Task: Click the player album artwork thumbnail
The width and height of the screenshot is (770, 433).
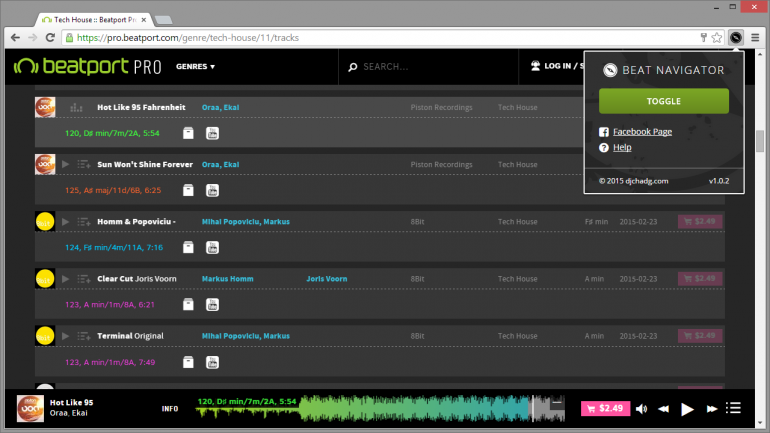Action: 30,408
